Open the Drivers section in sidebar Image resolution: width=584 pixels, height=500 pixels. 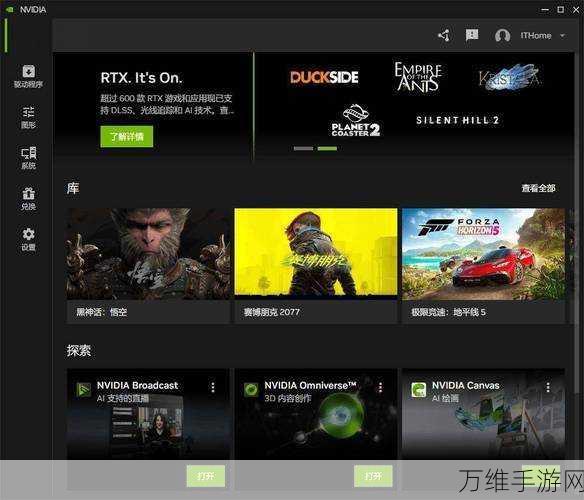(28, 76)
